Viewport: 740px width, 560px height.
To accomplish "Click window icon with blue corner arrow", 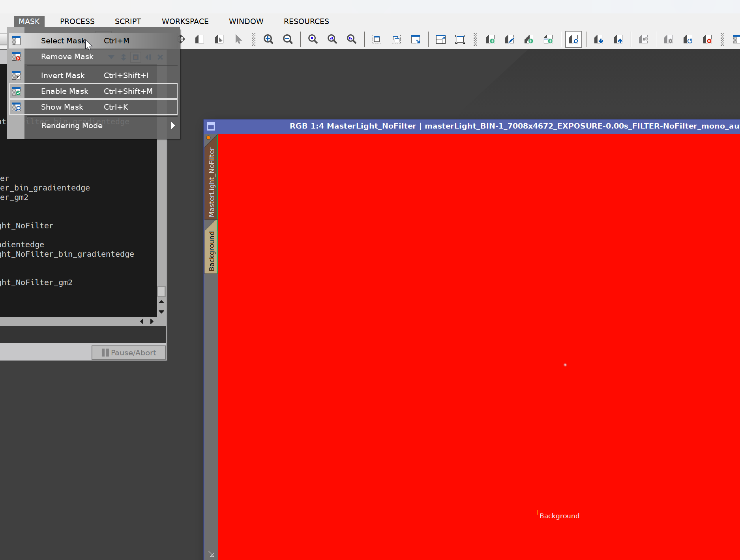I will pos(416,39).
